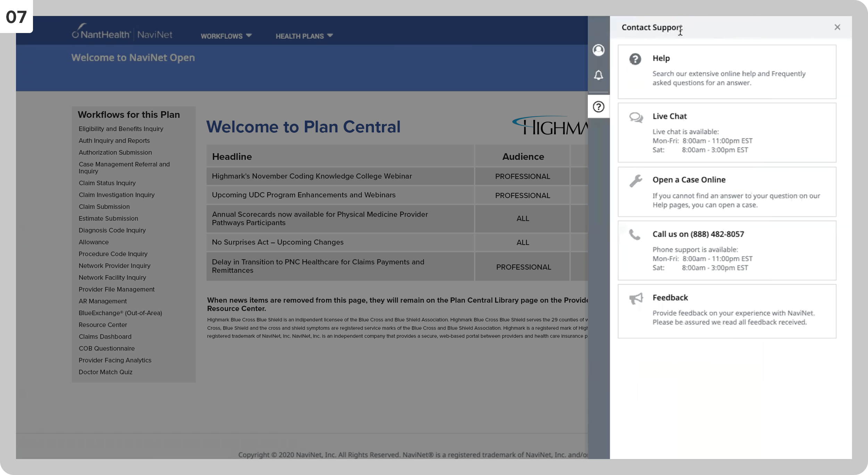The image size is (868, 475).
Task: Open Annual Scorecards Physical Medicine headline
Action: pos(320,218)
